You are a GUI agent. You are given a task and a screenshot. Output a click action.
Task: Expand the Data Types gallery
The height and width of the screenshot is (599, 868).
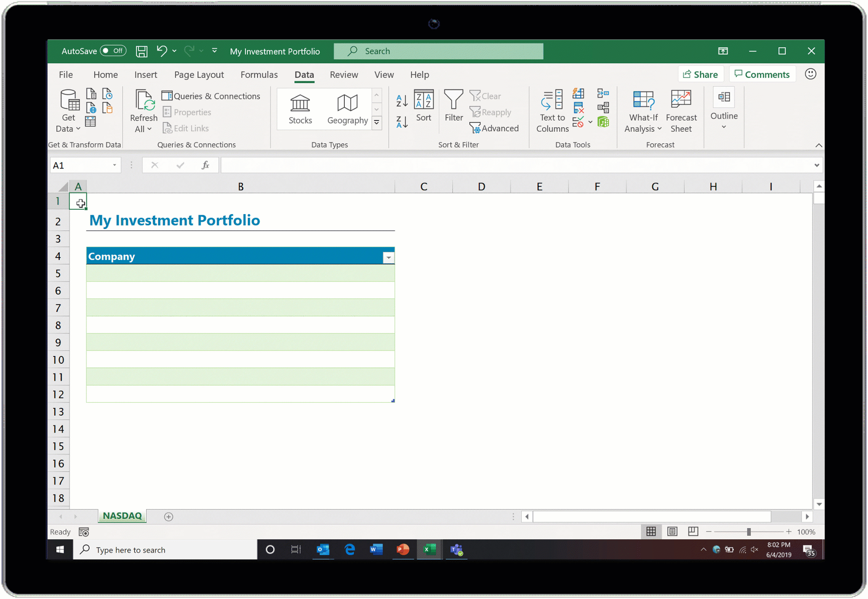coord(377,123)
